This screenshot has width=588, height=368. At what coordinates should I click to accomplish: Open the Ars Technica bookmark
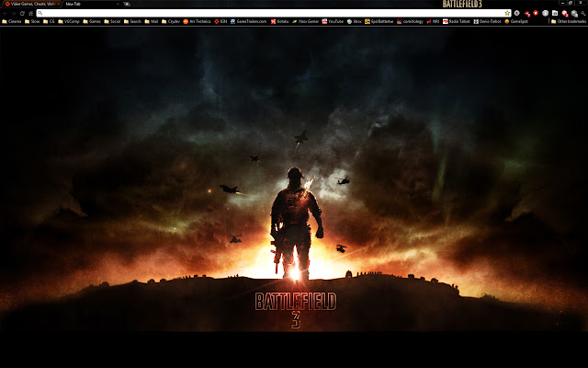coord(197,21)
